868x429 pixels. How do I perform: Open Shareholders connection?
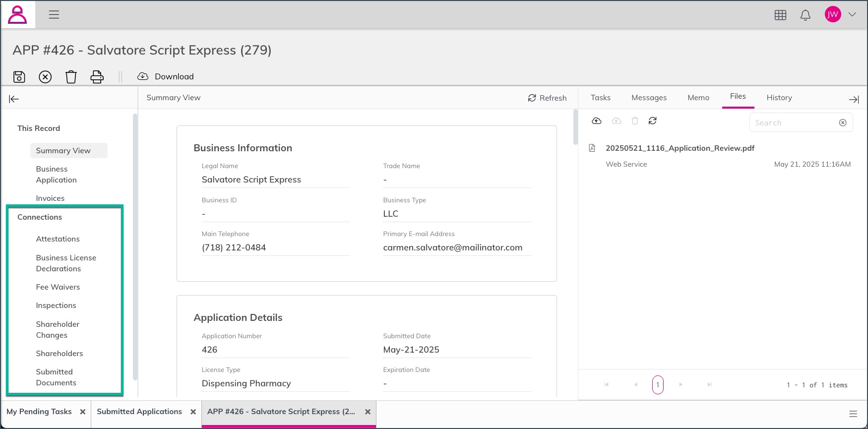click(60, 354)
